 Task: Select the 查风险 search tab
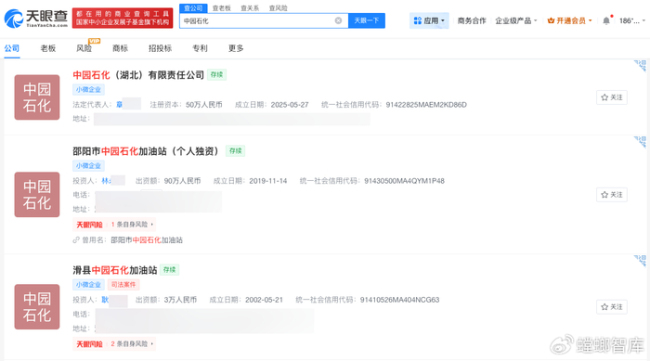click(x=278, y=8)
